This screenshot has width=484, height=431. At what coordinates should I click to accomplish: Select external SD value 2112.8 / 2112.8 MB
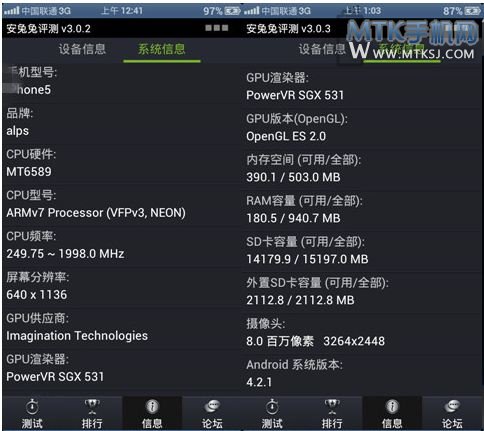300,300
